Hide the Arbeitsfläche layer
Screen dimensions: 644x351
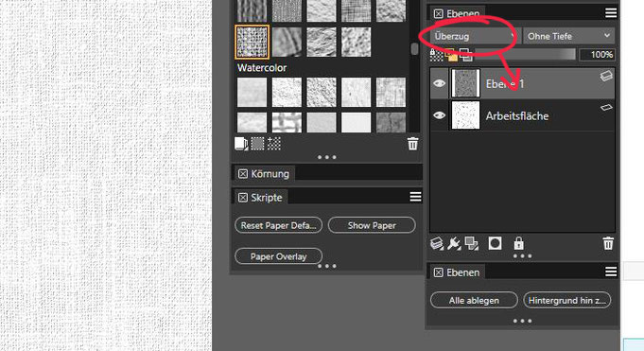pos(439,115)
